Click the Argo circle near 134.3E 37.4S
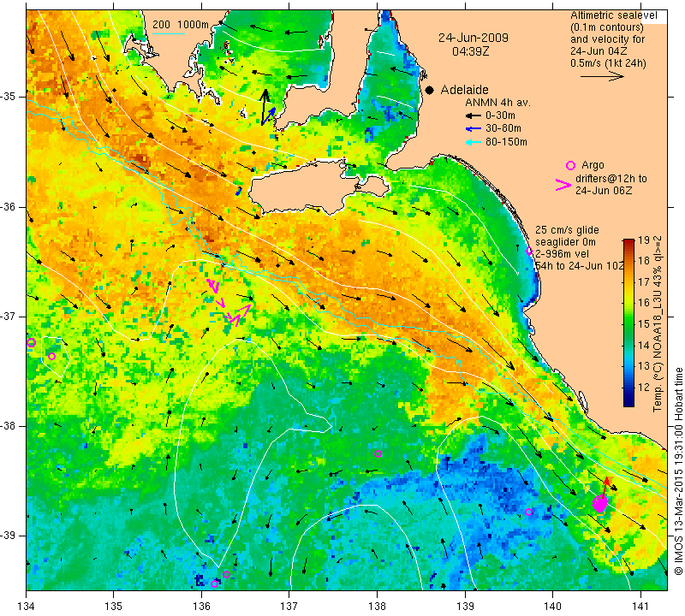 [x=51, y=356]
